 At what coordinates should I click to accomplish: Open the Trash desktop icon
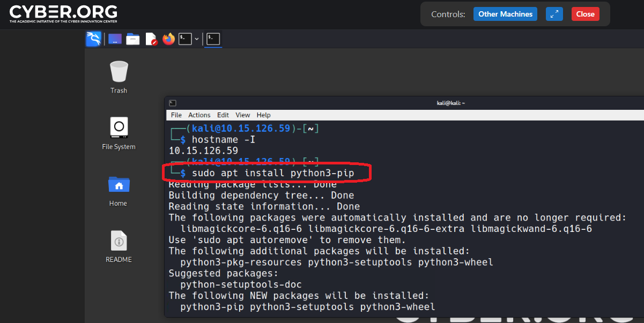click(x=119, y=72)
